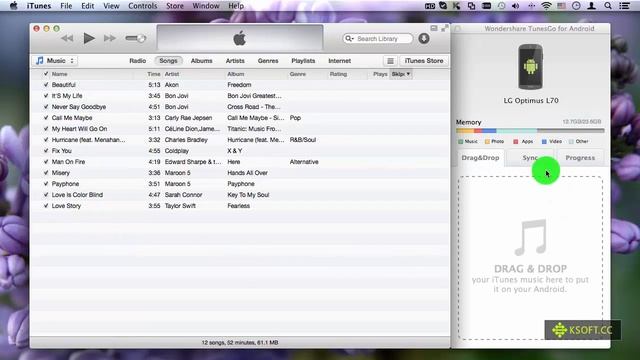This screenshot has height=360, width=640.
Task: Open the system volume menu
Action: coord(516,6)
